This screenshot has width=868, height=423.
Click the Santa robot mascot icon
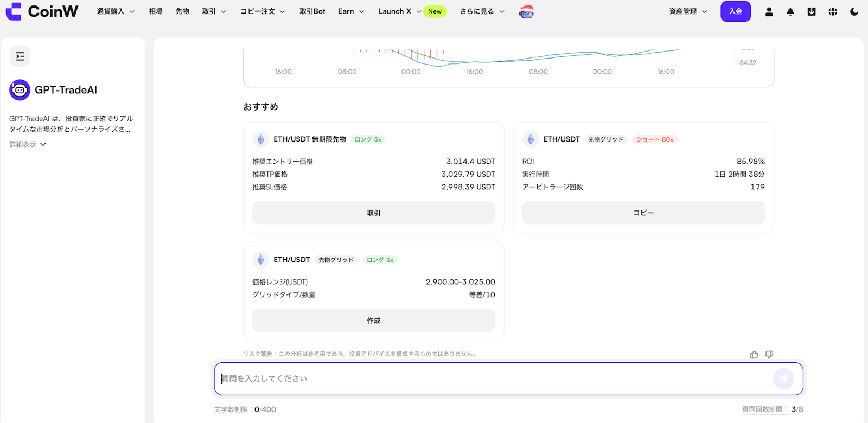click(526, 11)
